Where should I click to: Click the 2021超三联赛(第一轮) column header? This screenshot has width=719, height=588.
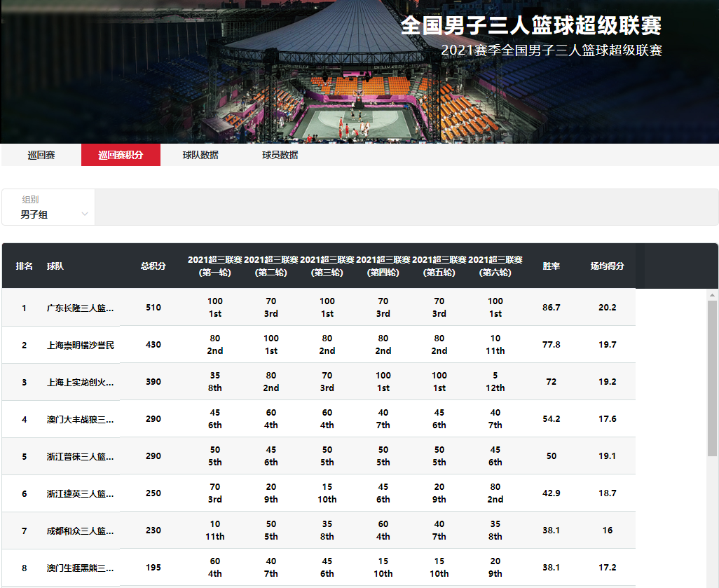(215, 266)
